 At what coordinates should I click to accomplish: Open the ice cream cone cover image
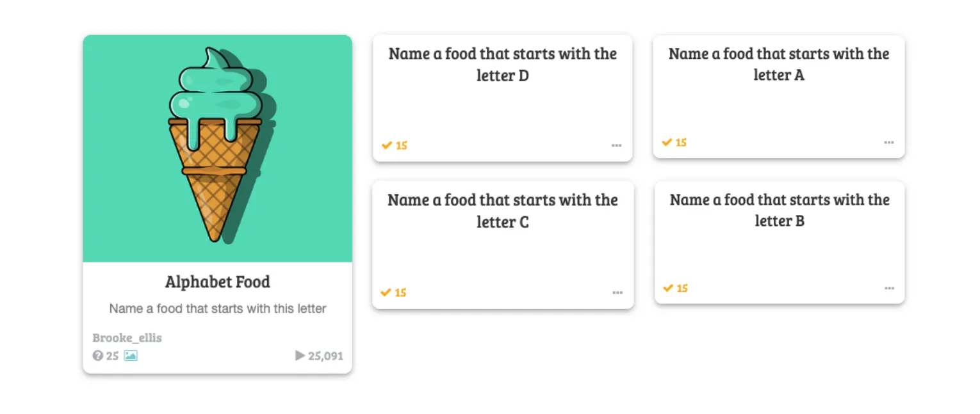218,148
